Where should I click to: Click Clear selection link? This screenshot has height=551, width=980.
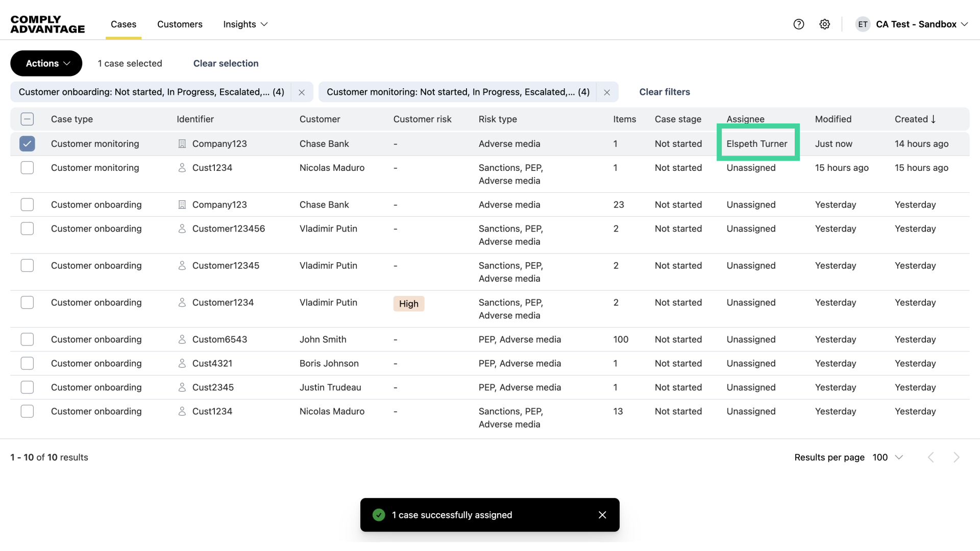pyautogui.click(x=226, y=63)
